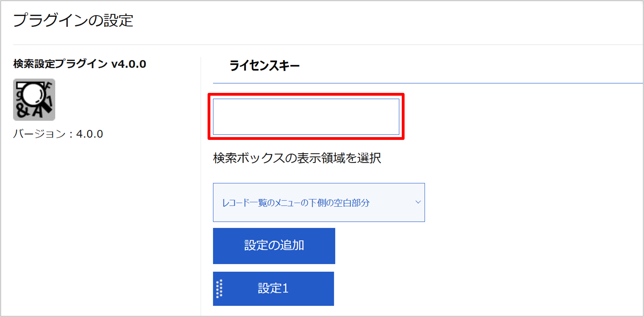Select the ライセンスキー heading text

coord(264,66)
